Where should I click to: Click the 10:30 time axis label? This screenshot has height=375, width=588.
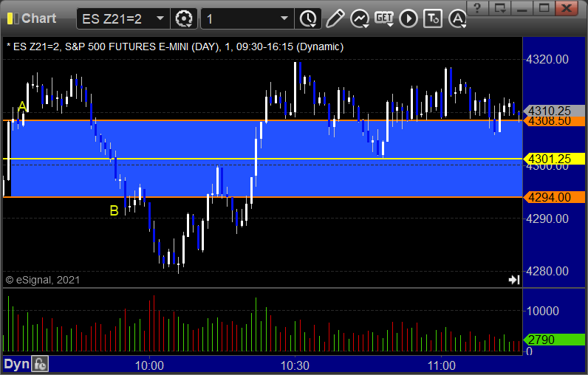click(x=295, y=365)
